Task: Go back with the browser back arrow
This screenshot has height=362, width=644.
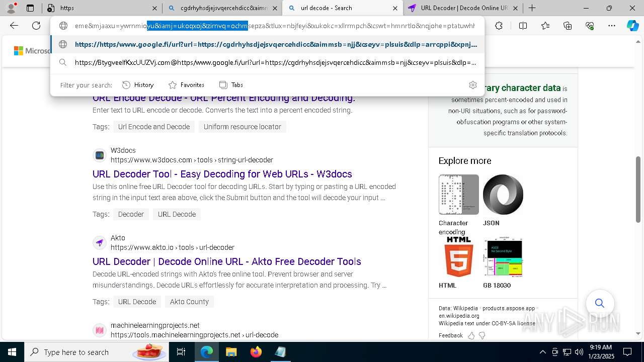Action: click(14, 26)
